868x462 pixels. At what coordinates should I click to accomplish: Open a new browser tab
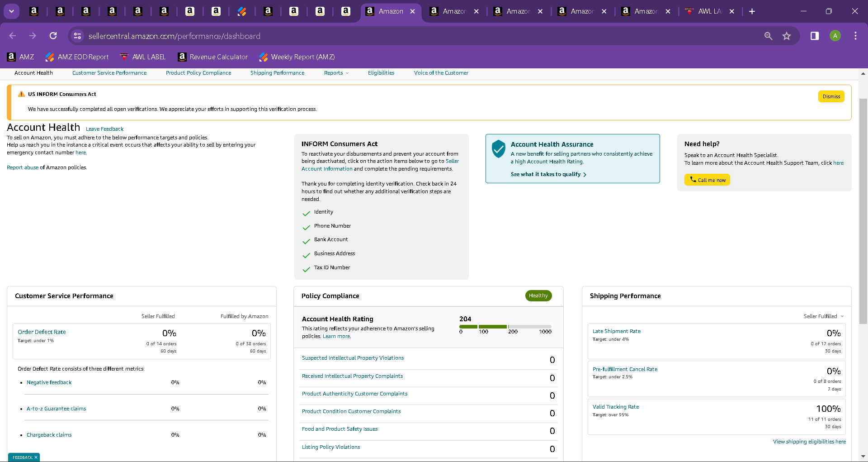[752, 11]
